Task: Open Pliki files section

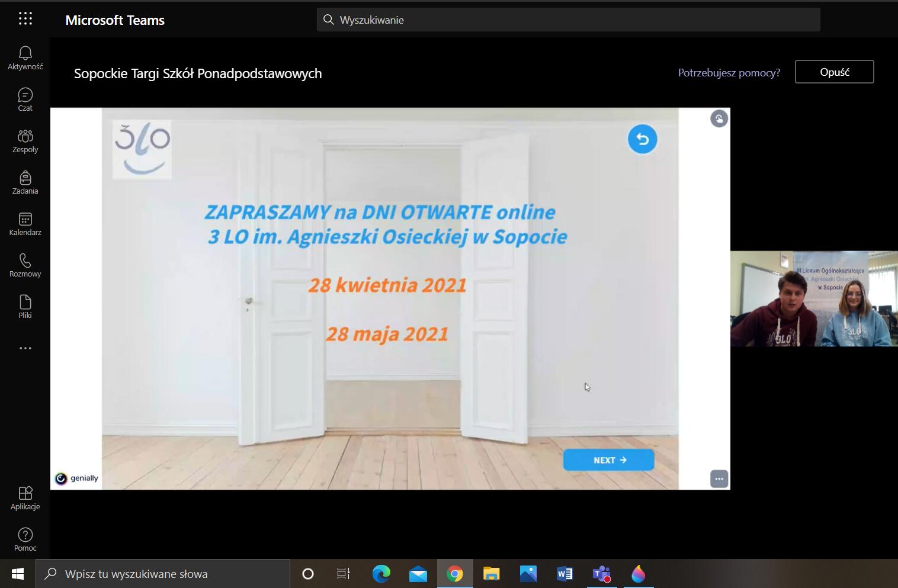Action: click(x=25, y=307)
